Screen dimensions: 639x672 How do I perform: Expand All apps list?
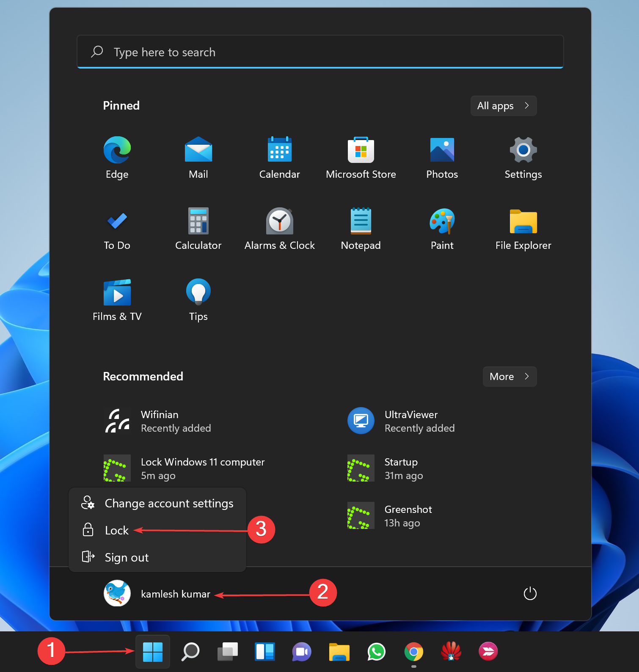coord(504,106)
